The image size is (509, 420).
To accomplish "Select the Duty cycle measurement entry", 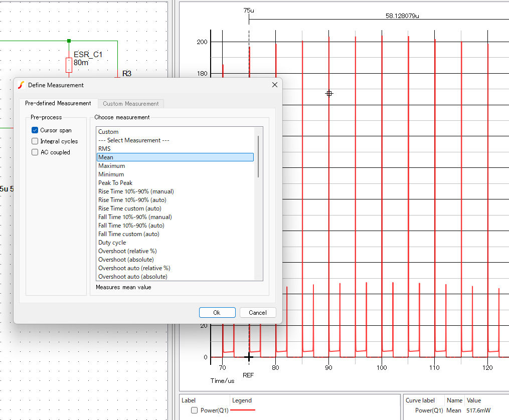I will [112, 243].
